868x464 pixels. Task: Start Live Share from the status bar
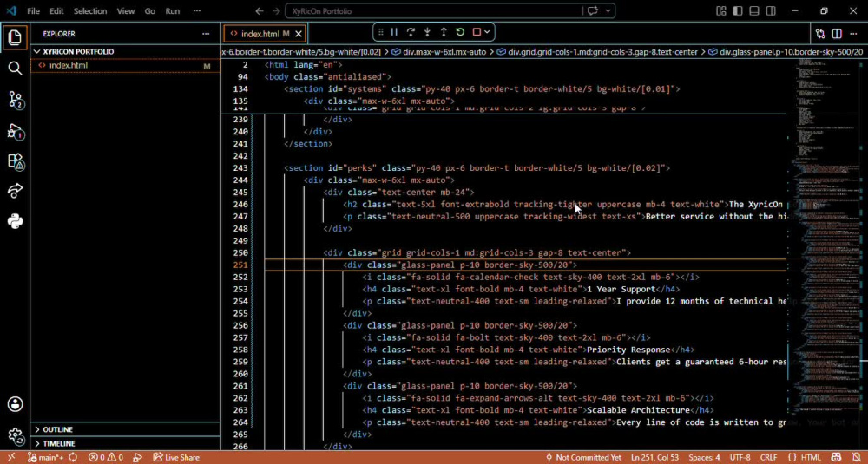176,457
